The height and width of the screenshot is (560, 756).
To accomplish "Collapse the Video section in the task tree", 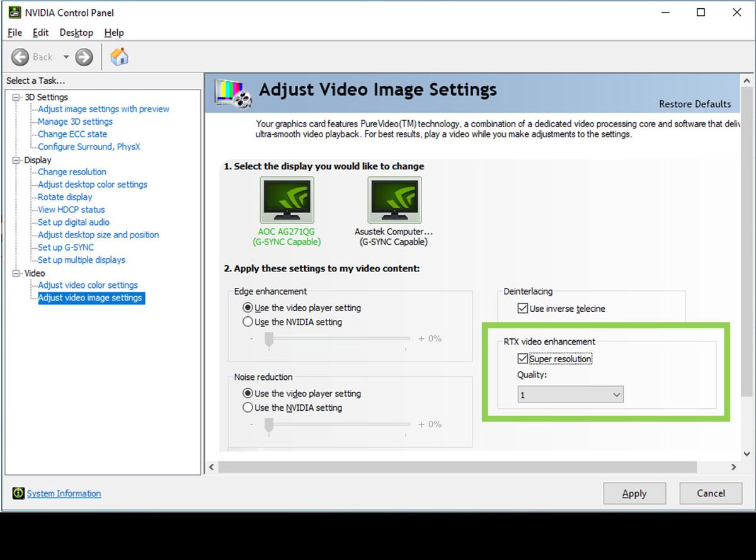I will click(17, 273).
